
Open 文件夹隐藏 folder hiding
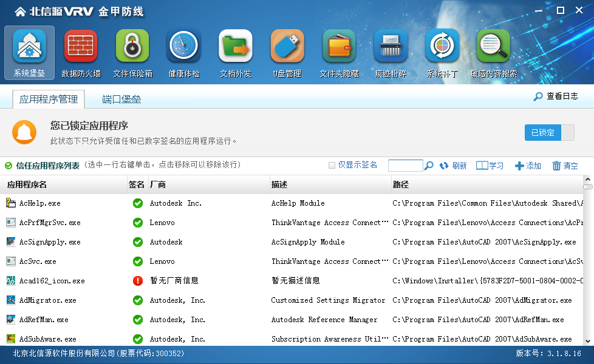point(339,53)
